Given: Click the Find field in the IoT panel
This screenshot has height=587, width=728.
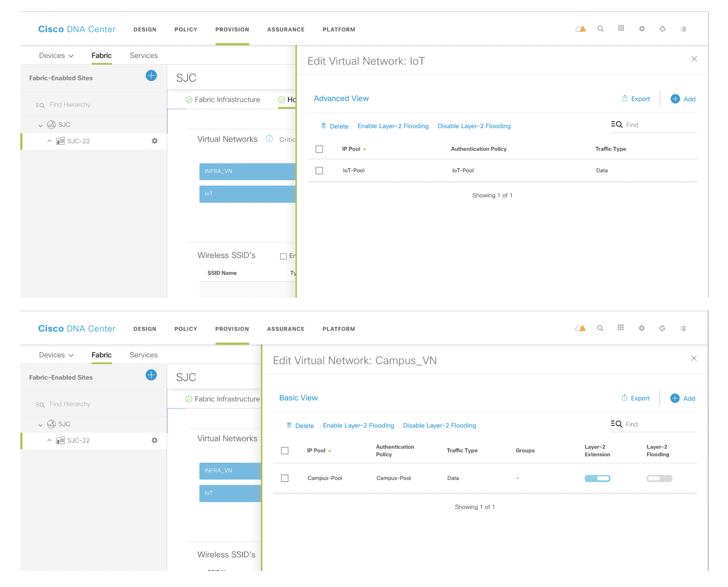Looking at the screenshot, I should [660, 125].
